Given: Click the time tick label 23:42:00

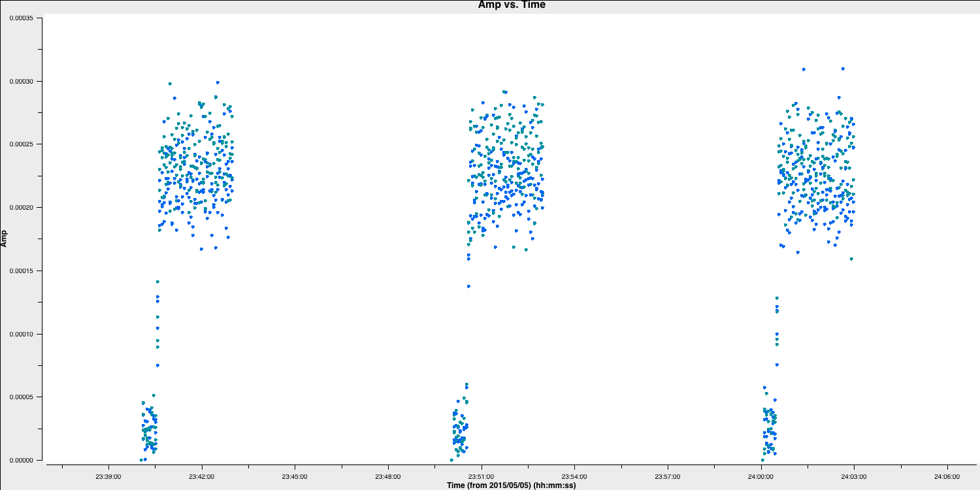Looking at the screenshot, I should click(203, 476).
